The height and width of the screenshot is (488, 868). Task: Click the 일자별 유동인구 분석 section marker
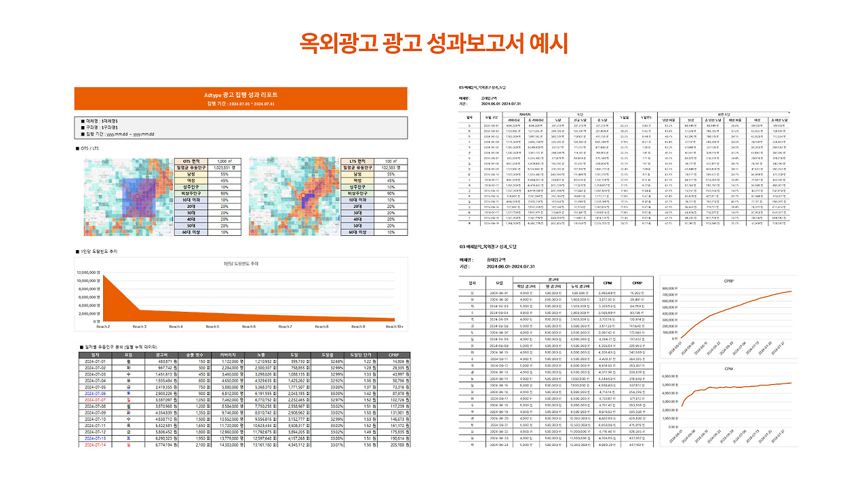point(81,347)
